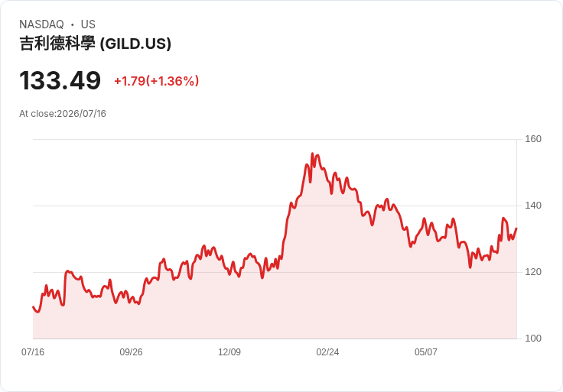
Task: Click the US market label
Action: (x=88, y=24)
